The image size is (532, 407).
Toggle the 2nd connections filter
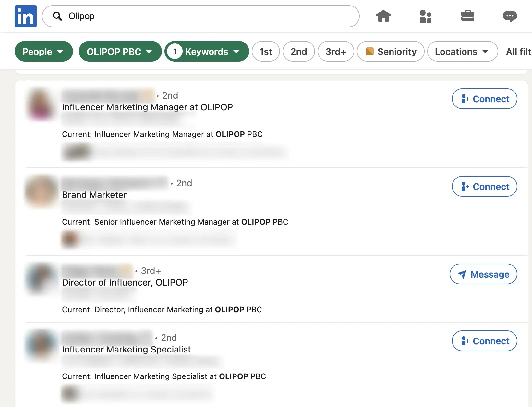coord(299,51)
